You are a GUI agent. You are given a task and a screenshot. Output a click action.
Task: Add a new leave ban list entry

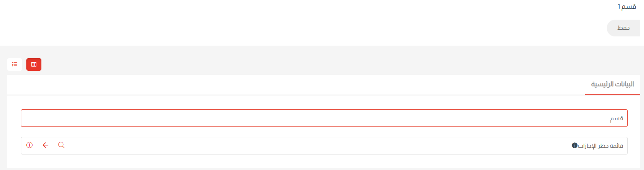click(29, 145)
